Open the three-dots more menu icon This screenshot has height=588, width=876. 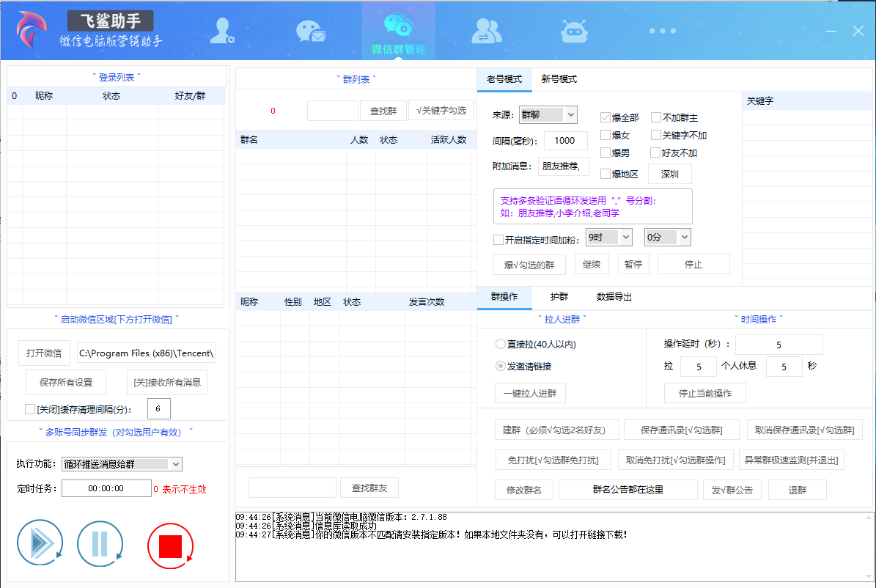click(x=663, y=31)
